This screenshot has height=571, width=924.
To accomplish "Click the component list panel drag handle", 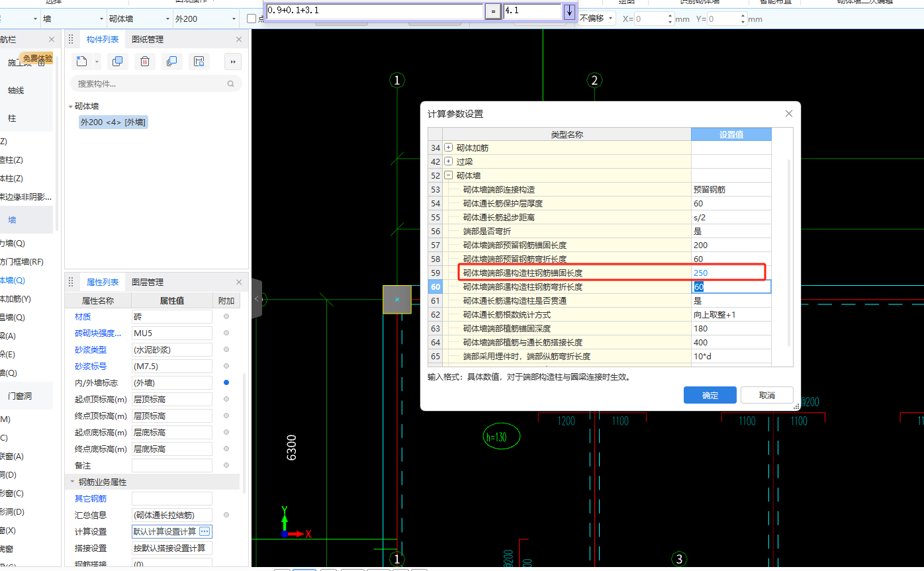I will tap(71, 40).
